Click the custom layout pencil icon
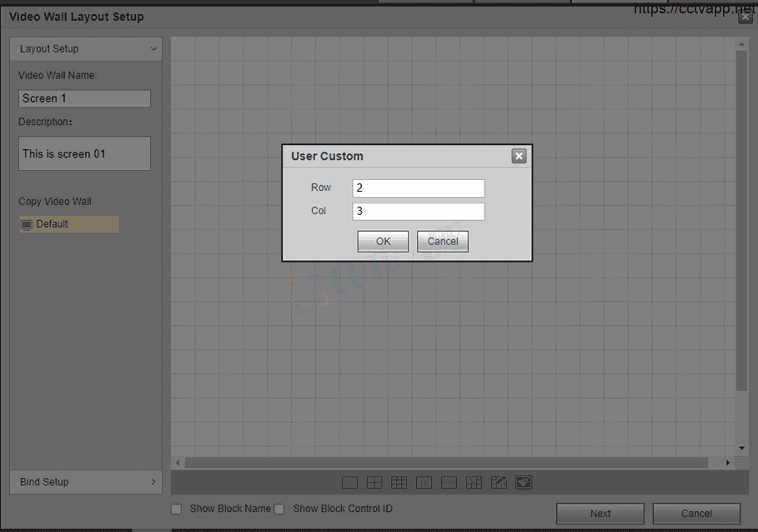Screen dimensions: 758x532 [499, 482]
